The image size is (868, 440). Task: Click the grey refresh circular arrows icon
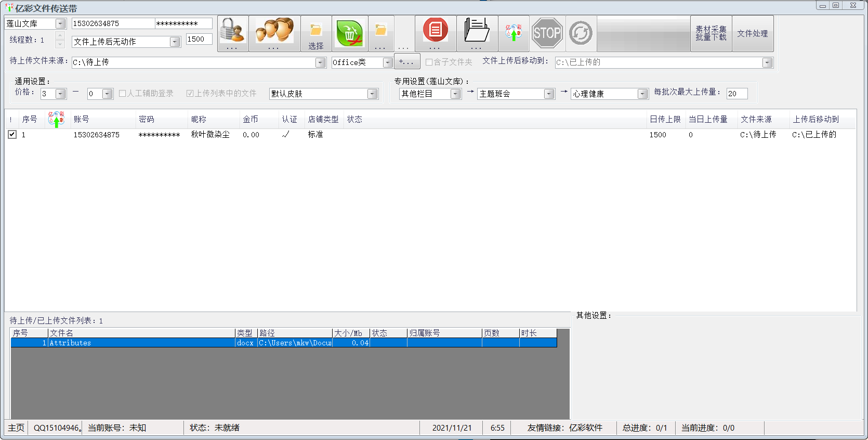pyautogui.click(x=581, y=33)
